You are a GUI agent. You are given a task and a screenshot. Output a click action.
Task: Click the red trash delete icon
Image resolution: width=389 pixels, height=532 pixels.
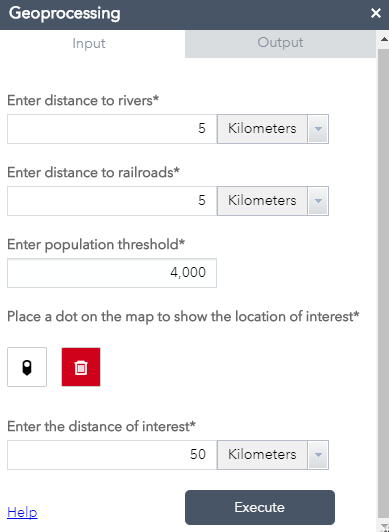pos(81,367)
